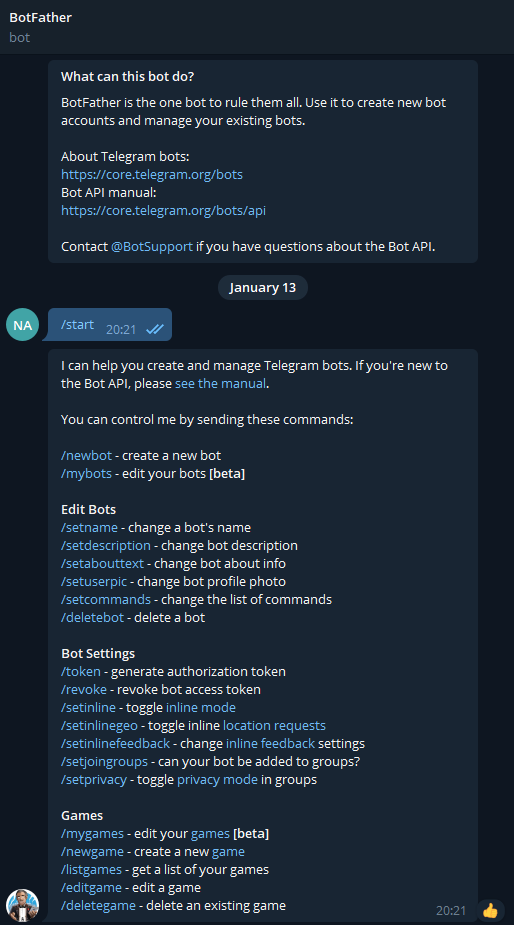Image resolution: width=514 pixels, height=925 pixels.
Task: Click the @BotSupport mention
Action: point(152,247)
